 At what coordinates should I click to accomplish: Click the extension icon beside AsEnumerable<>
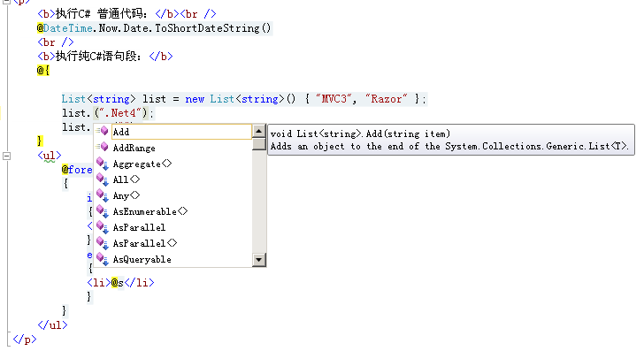coord(103,211)
